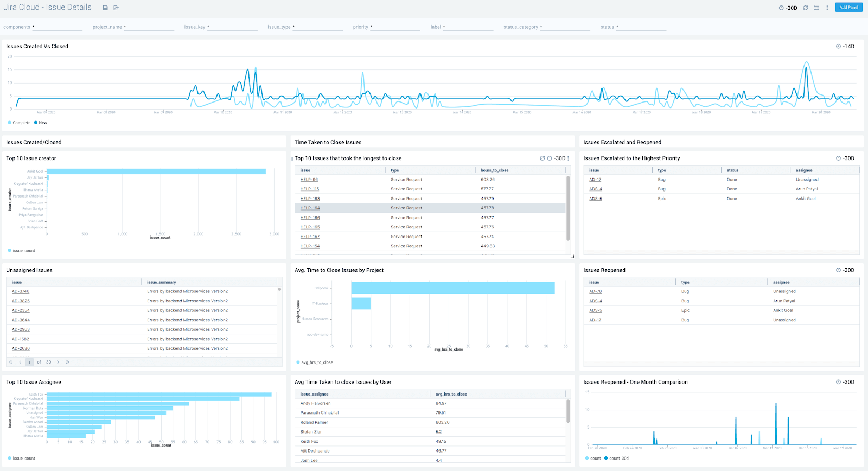
Task: Click the Add Panel button
Action: click(848, 8)
